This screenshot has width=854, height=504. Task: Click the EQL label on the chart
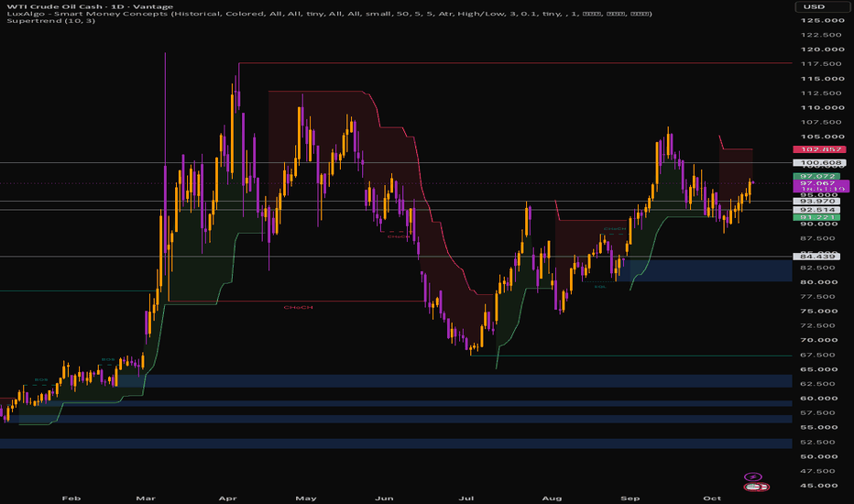pos(599,287)
